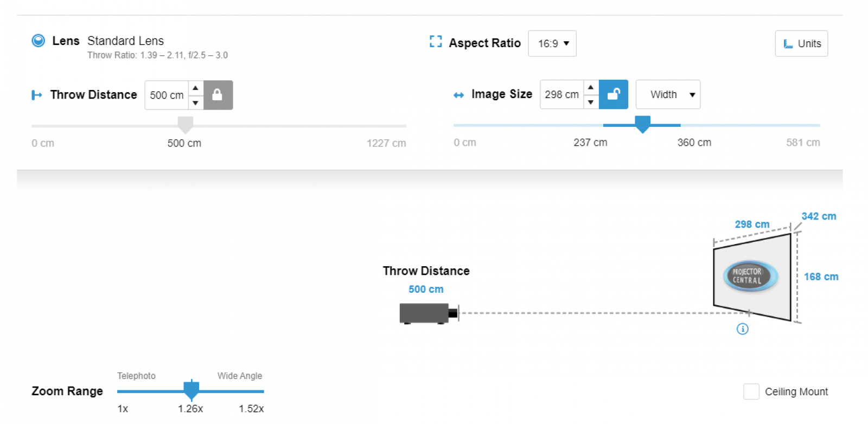Toggle the Throw Distance lock
This screenshot has width=868, height=424.
point(218,95)
